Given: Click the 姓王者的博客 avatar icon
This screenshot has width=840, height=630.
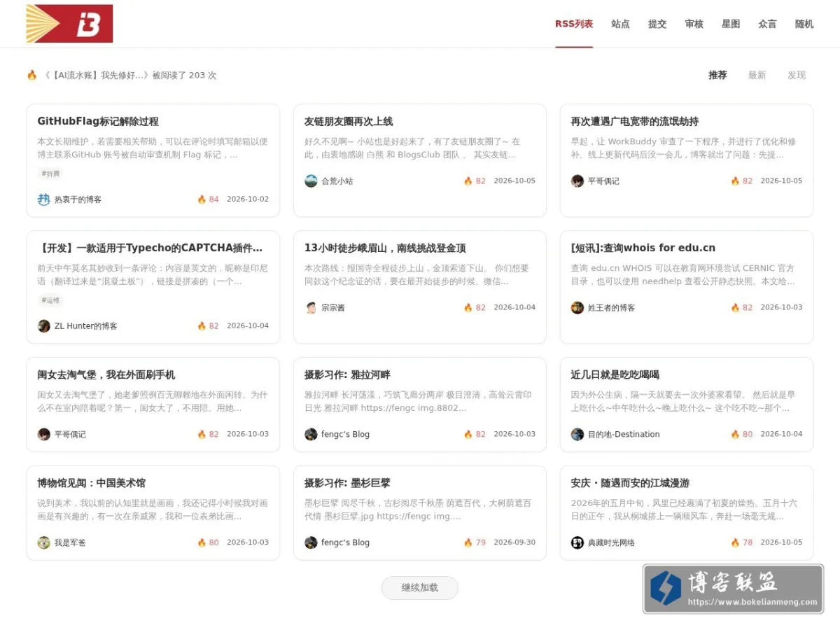Looking at the screenshot, I should pyautogui.click(x=577, y=307).
